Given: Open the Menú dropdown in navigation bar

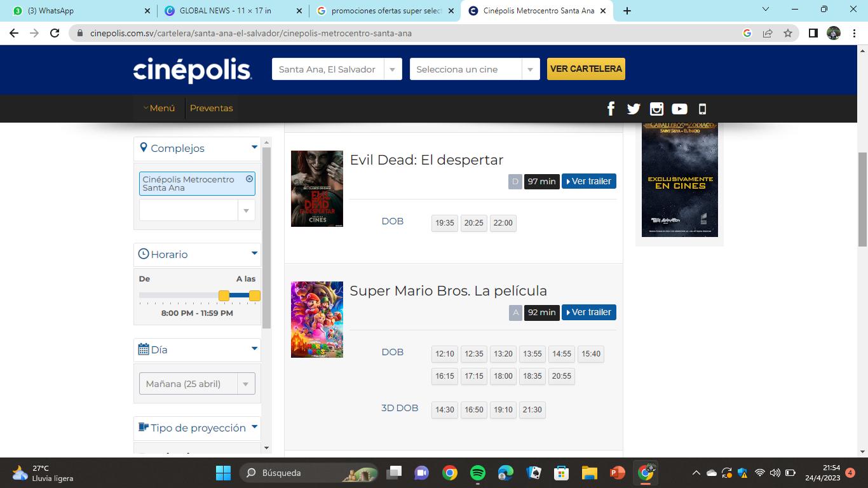Looking at the screenshot, I should point(159,108).
